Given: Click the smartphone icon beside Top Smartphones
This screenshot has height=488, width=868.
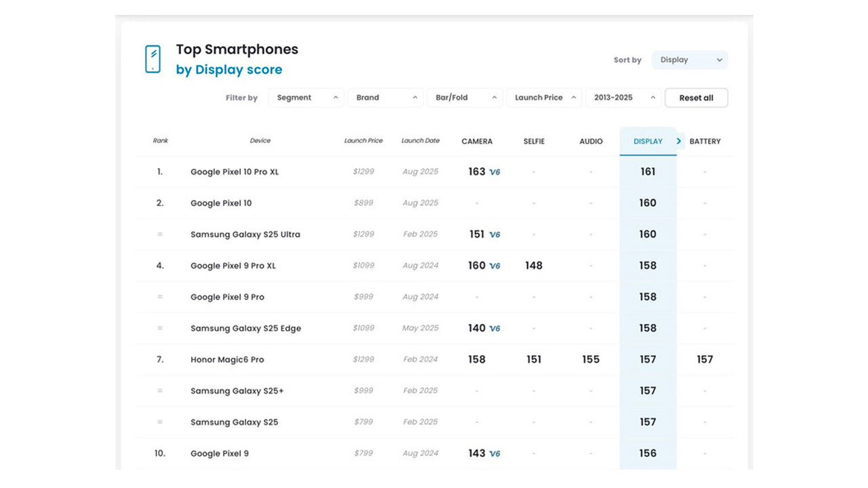Looking at the screenshot, I should tap(153, 59).
